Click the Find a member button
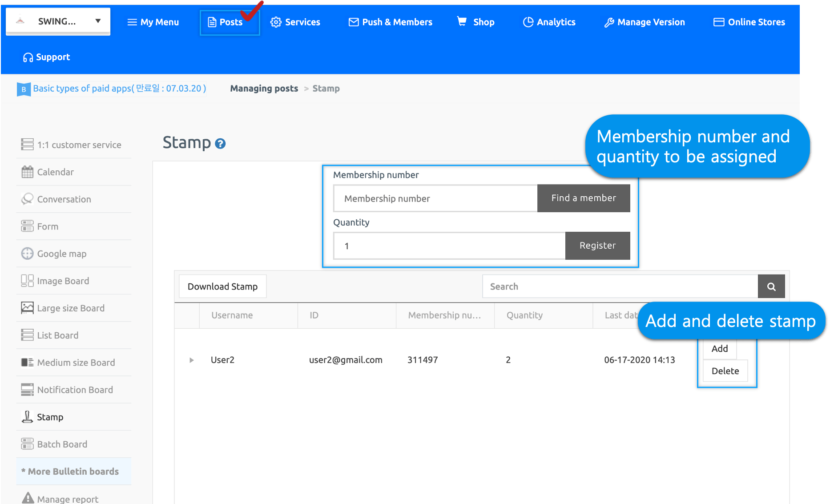Viewport: 830px width, 504px height. click(583, 198)
